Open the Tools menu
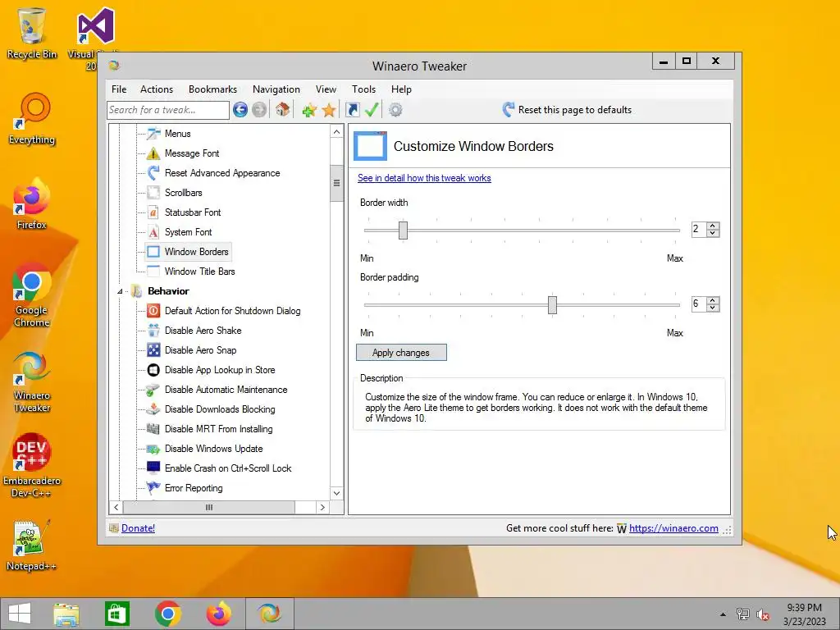840x630 pixels. (x=363, y=89)
